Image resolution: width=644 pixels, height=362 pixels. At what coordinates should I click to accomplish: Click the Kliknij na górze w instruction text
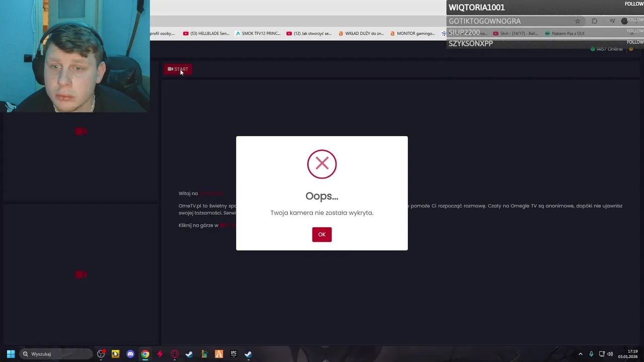point(198,225)
